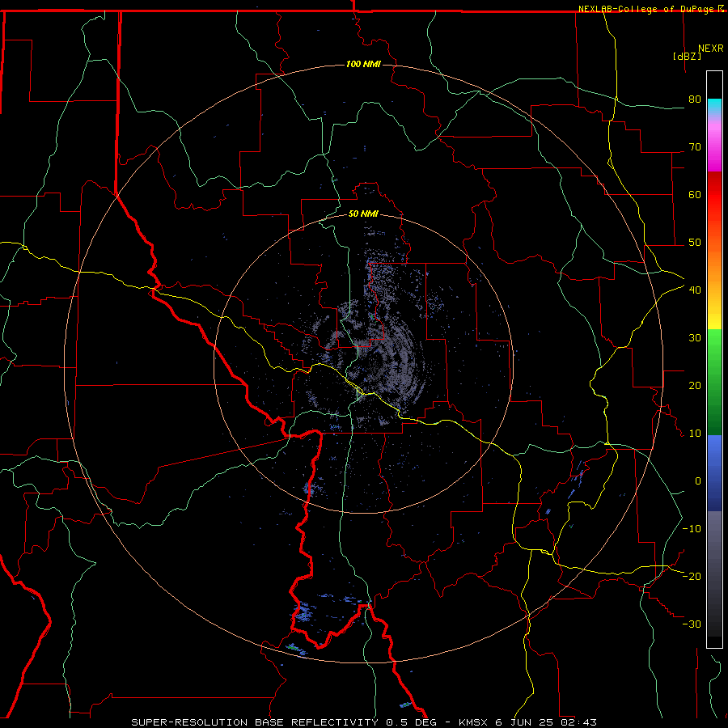728x728 pixels.
Task: Click the -20 value on the dBZ scale
Action: point(692,576)
